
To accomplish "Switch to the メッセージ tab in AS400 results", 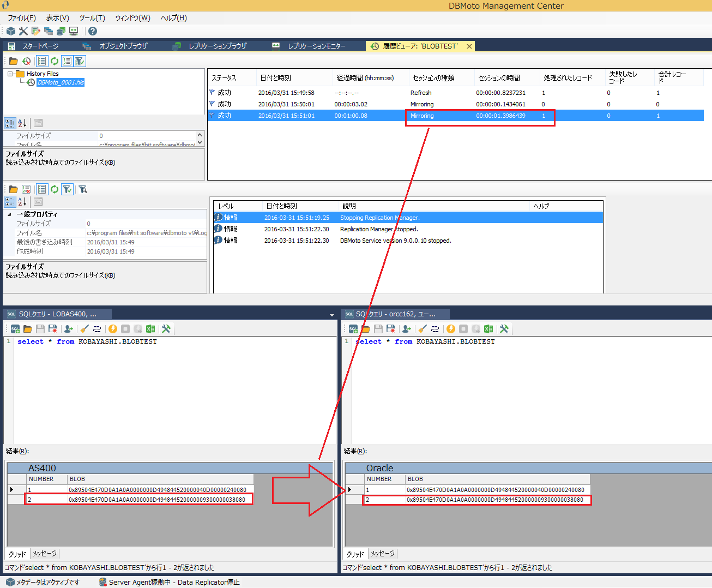I will point(44,554).
